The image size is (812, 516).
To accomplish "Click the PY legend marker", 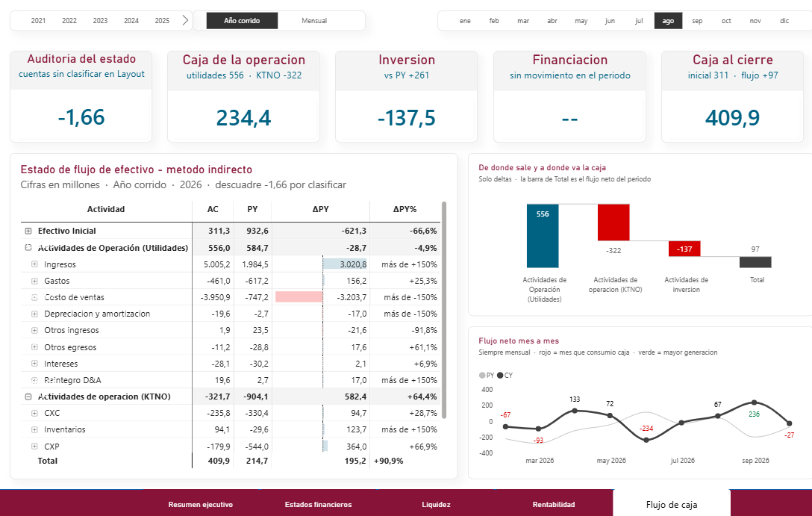I will click(483, 375).
